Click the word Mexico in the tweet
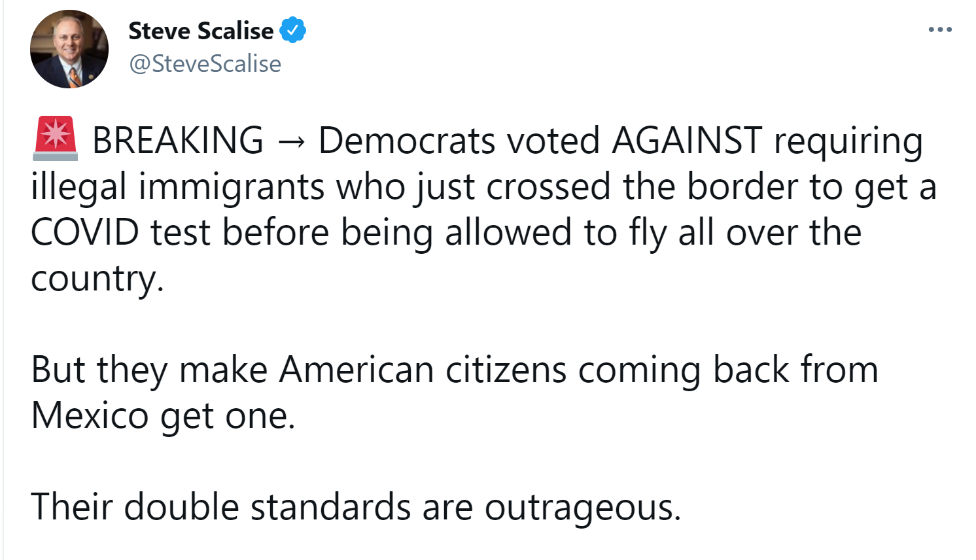 [90, 415]
